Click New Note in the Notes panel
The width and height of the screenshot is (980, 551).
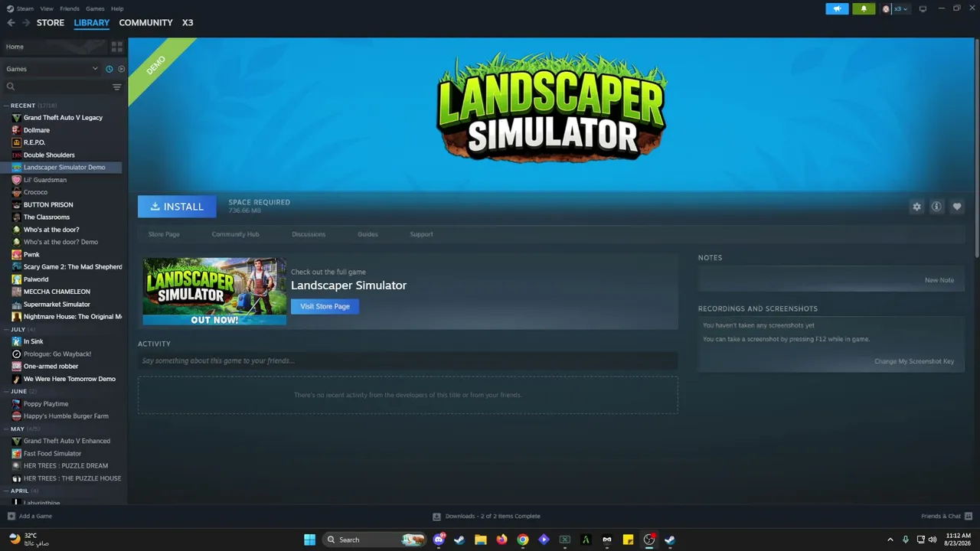point(939,280)
